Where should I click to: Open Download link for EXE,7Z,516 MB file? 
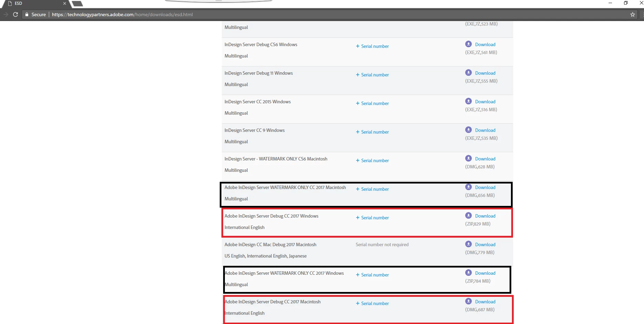coord(485,102)
